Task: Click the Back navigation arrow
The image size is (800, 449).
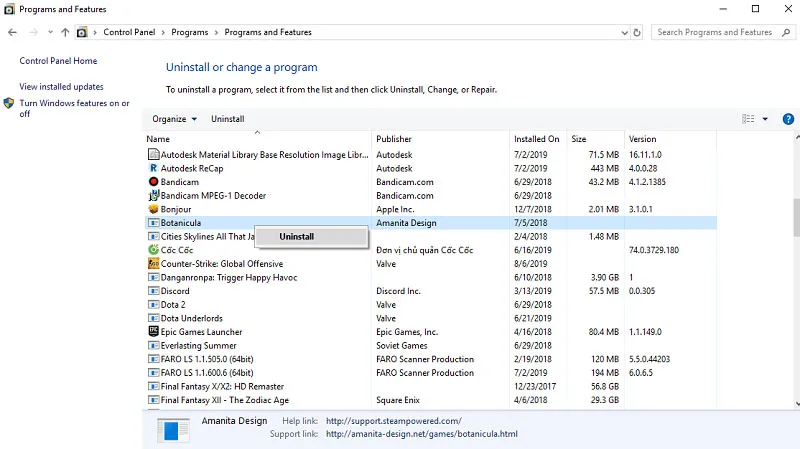Action: (12, 32)
